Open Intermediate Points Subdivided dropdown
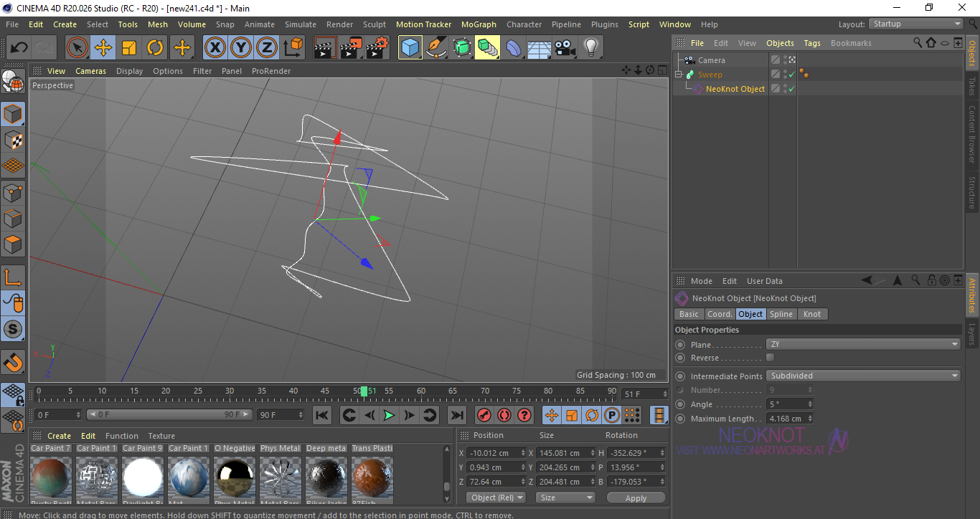Image resolution: width=980 pixels, height=519 pixels. coord(863,376)
